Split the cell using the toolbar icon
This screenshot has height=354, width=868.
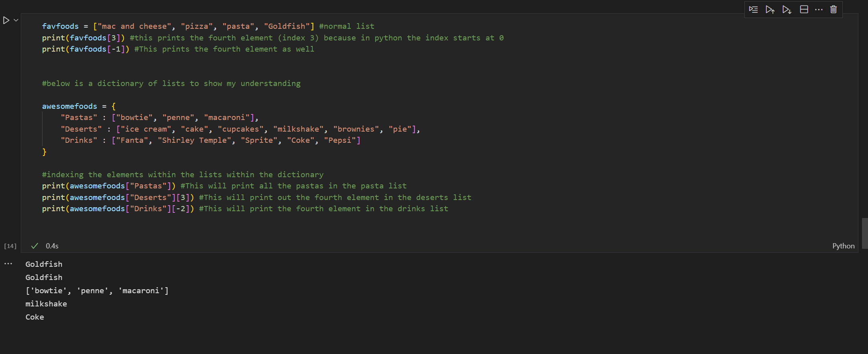tap(804, 10)
